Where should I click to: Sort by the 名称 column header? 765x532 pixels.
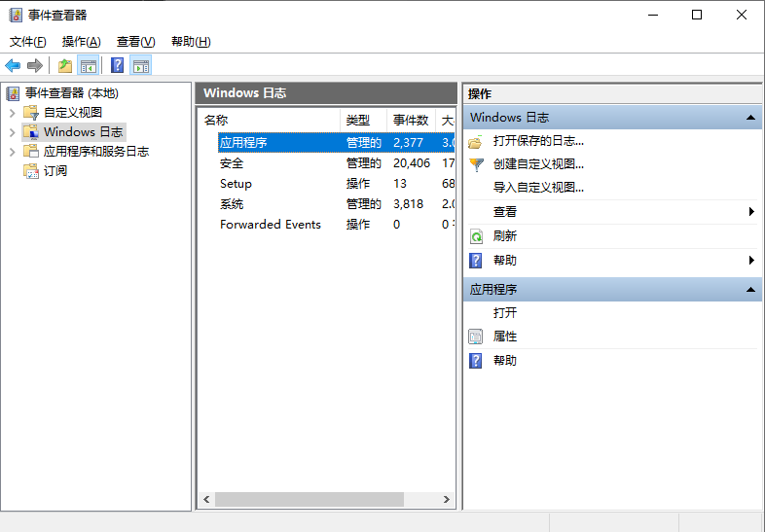click(270, 120)
